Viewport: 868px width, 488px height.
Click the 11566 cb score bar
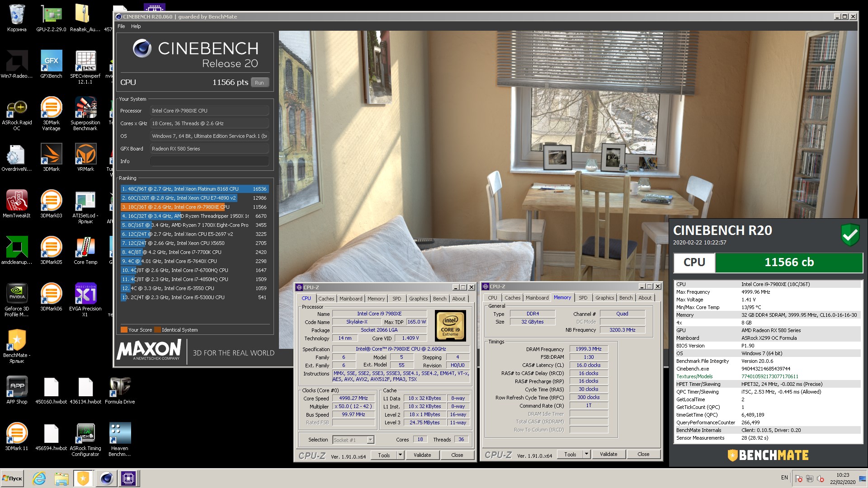click(x=789, y=262)
